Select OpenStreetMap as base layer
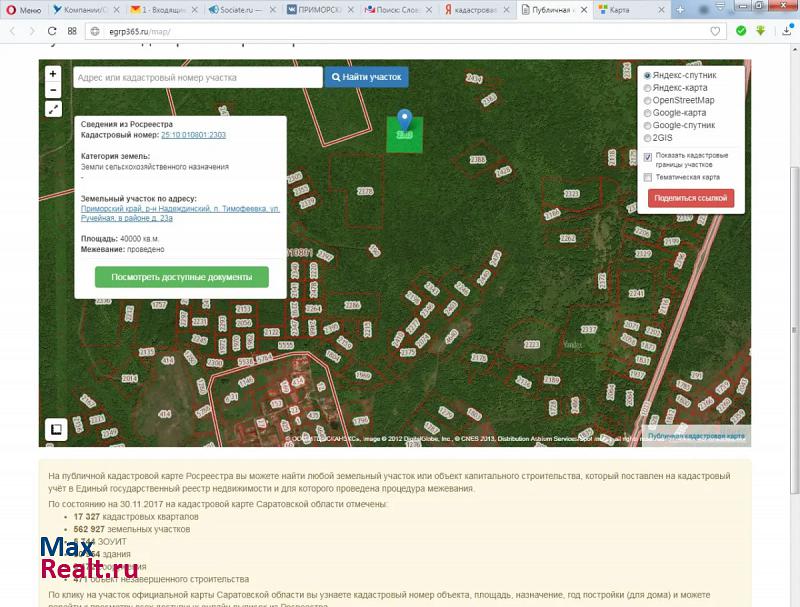 pyautogui.click(x=648, y=101)
